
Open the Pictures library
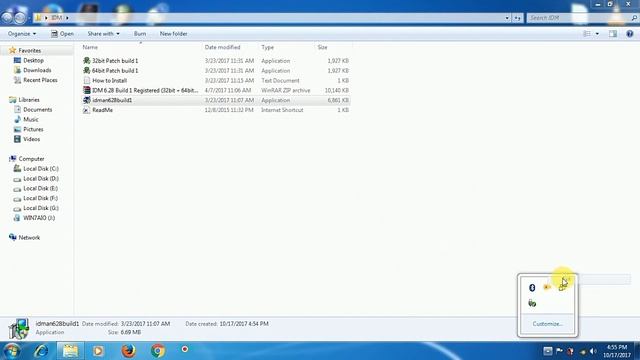click(33, 129)
